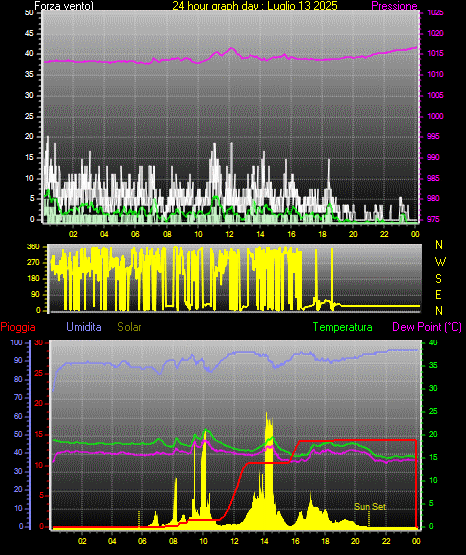Click the S wind direction letter

click(438, 279)
